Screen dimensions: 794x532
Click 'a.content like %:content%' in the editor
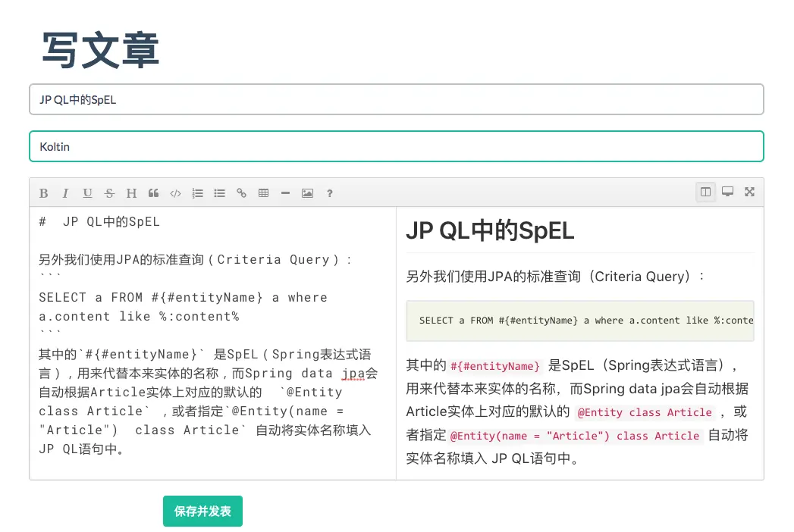coord(139,316)
